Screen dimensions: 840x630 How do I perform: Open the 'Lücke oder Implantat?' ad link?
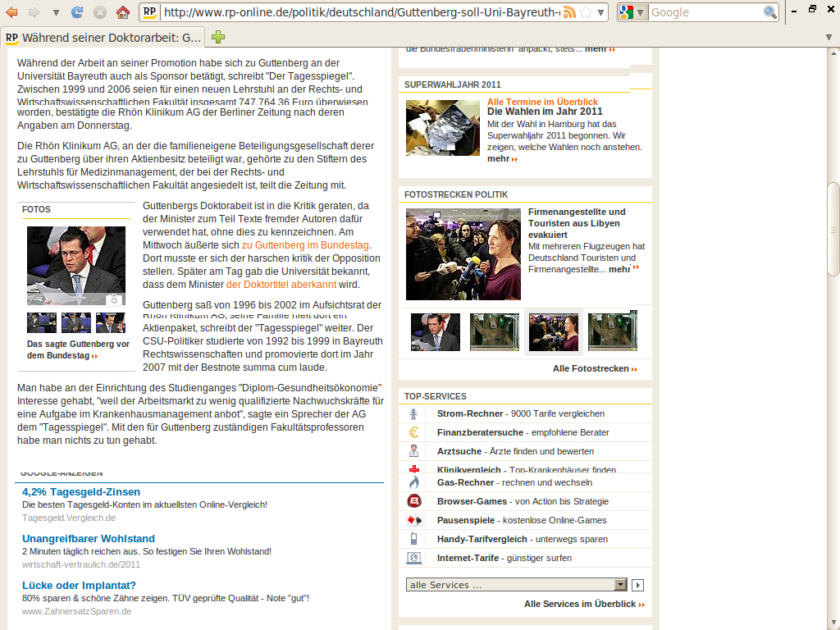click(79, 585)
